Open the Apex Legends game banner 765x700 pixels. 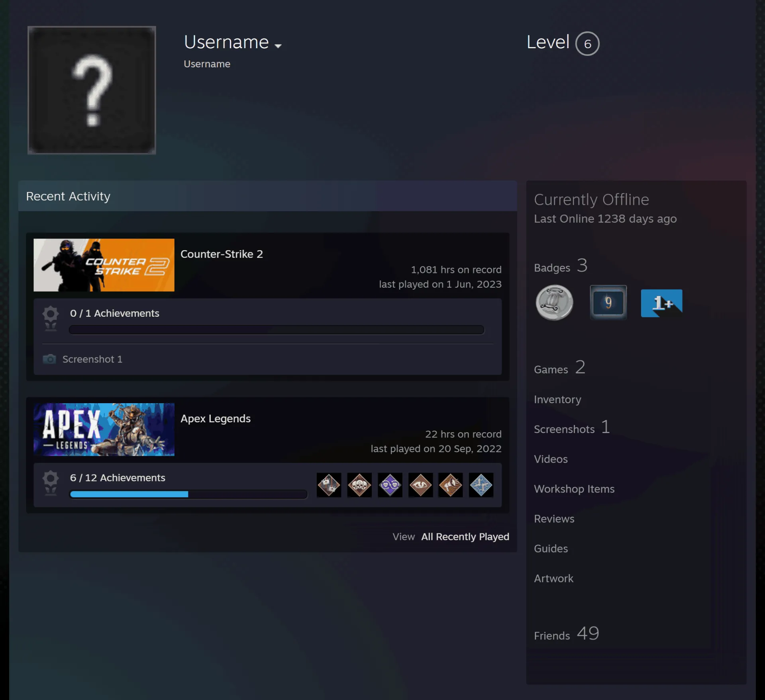(104, 429)
